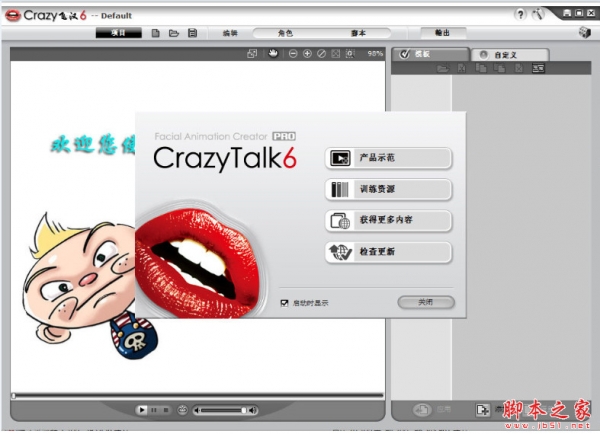The height and width of the screenshot is (434, 600).
Task: Click the 获得更多内容 button
Action: coord(388,221)
